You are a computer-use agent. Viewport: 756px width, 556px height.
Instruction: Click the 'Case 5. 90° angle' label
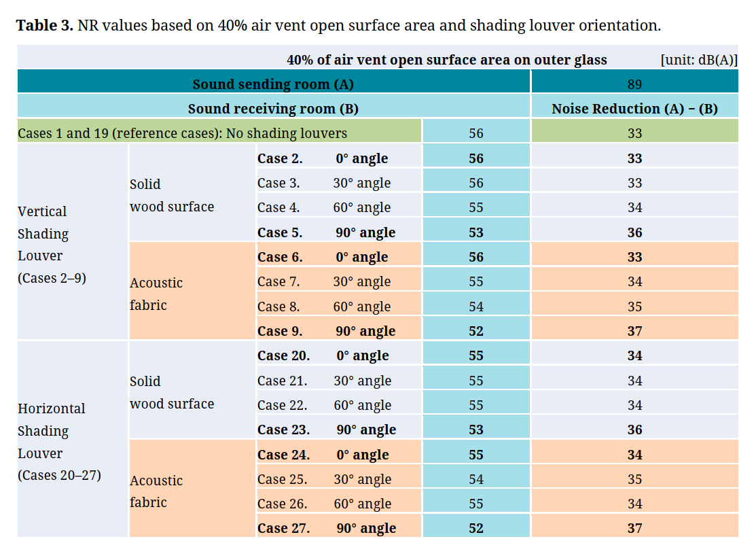pyautogui.click(x=326, y=232)
